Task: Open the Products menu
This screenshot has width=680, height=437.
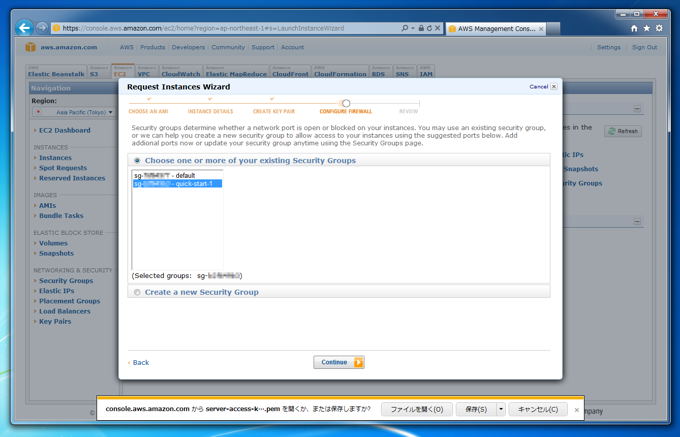Action: click(153, 47)
